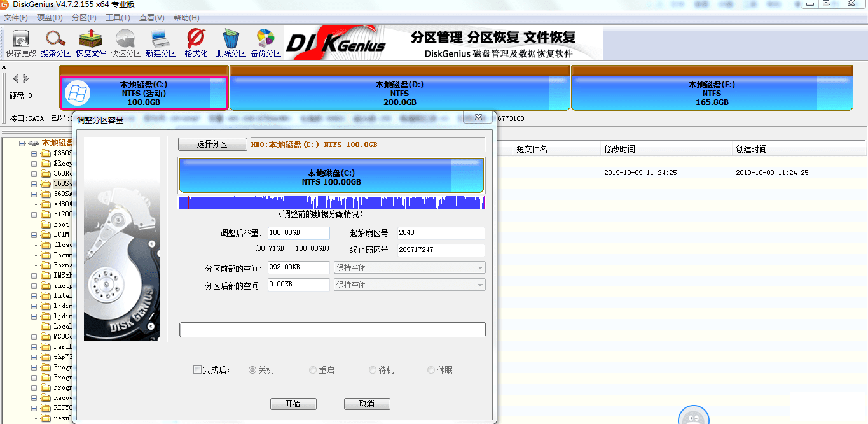
Task: Close the disk map panel with small x
Action: tap(4, 67)
